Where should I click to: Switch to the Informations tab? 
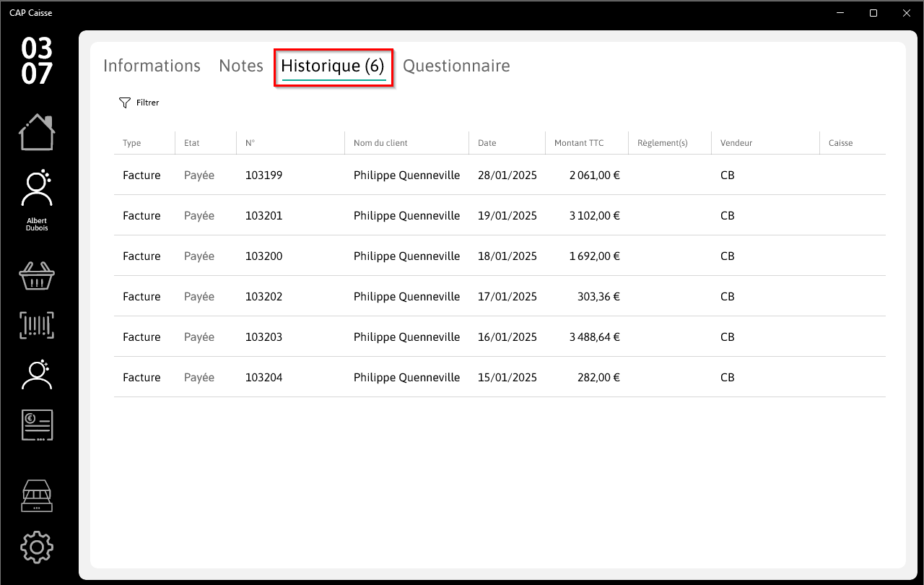(152, 66)
